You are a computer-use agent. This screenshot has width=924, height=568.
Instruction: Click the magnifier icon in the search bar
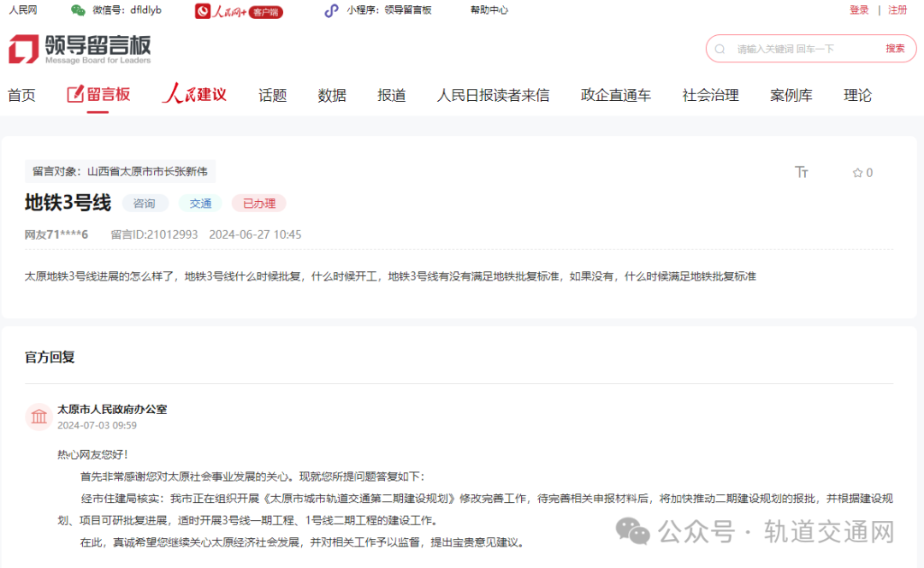(720, 49)
